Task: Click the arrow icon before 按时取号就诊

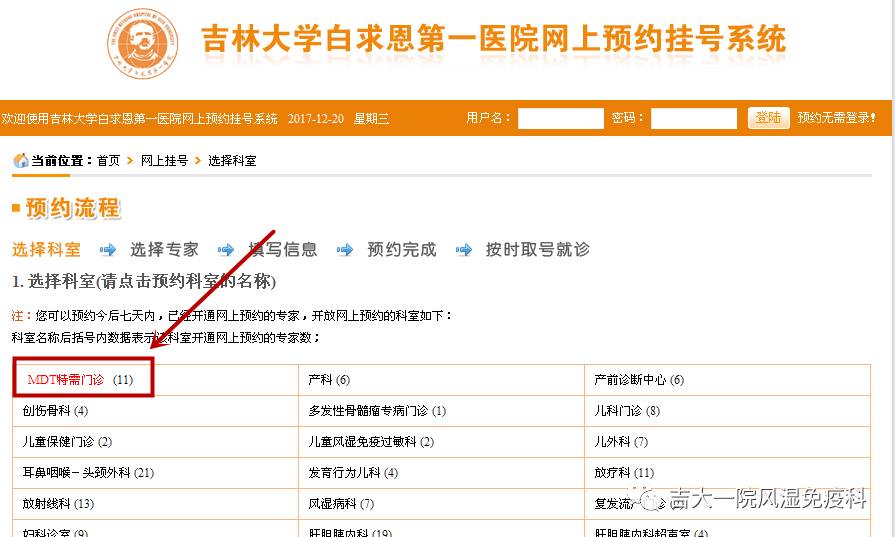Action: pyautogui.click(x=463, y=249)
